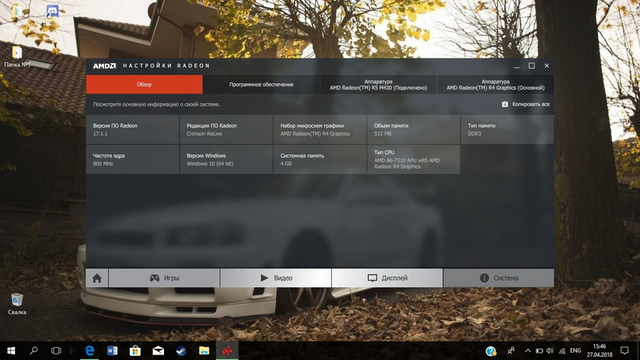This screenshot has height=360, width=640.
Task: Open Word from the taskbar
Action: [112, 351]
